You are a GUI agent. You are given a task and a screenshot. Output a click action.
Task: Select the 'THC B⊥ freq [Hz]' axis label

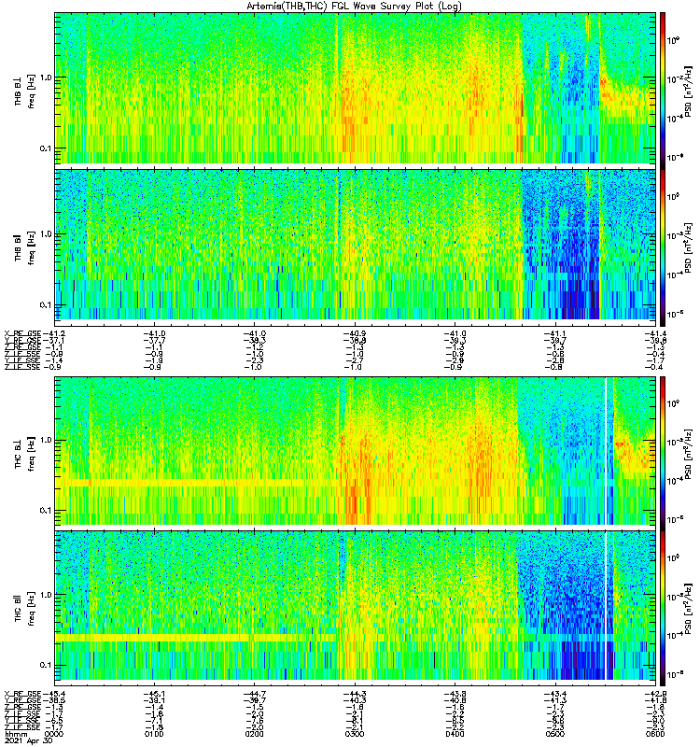coord(24,454)
